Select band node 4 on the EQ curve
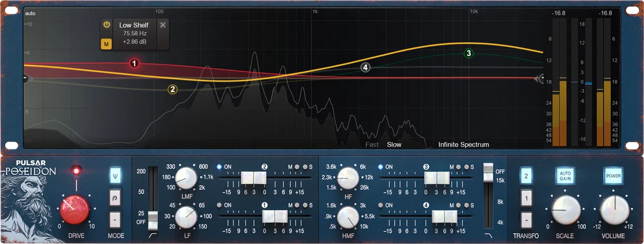644x244 pixels. 365,67
